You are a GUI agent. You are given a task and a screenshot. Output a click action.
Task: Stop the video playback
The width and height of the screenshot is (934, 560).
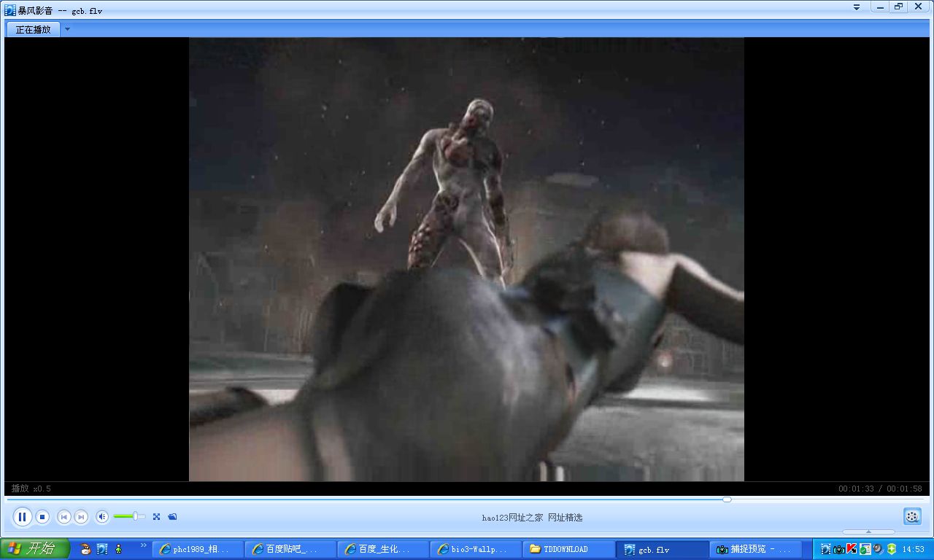pyautogui.click(x=43, y=517)
